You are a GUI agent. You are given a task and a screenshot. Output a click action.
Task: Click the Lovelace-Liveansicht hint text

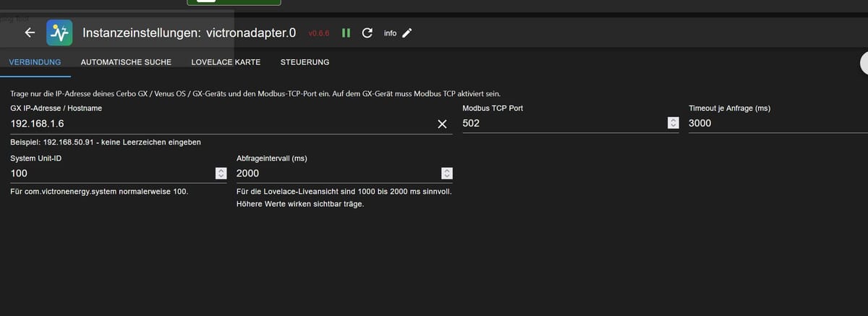[344, 198]
